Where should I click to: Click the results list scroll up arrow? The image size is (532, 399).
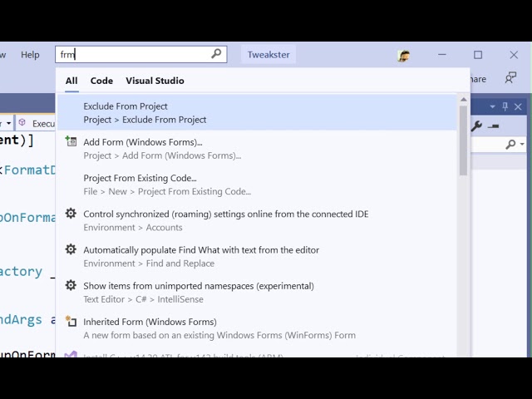click(x=464, y=100)
